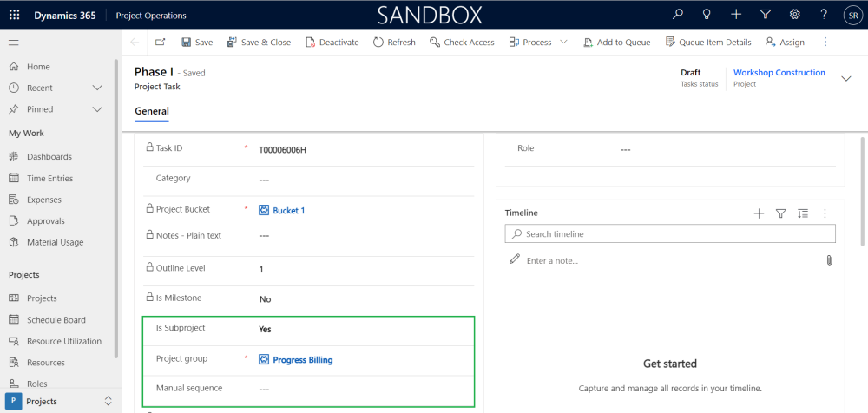868x413 pixels.
Task: Expand the Recent menu chevron
Action: [x=97, y=88]
